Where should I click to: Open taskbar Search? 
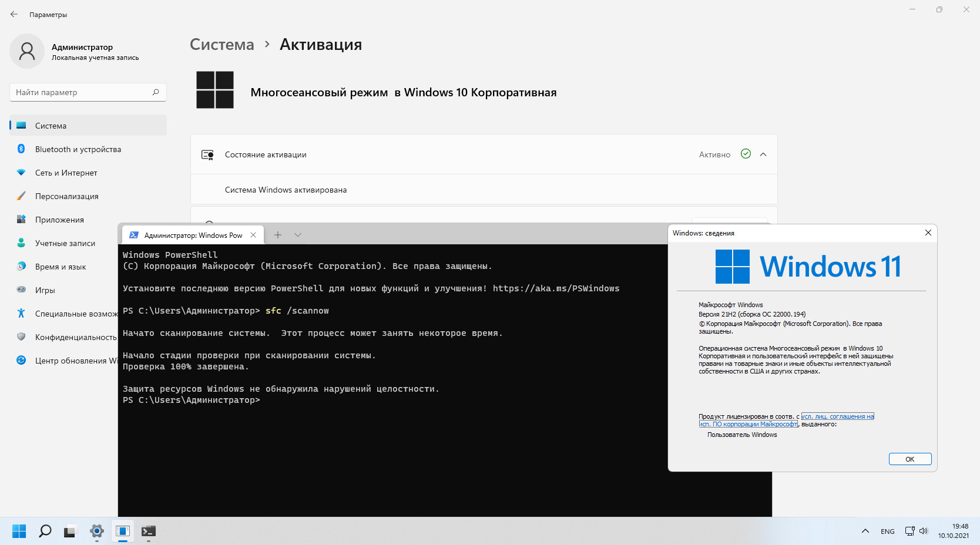(45, 531)
